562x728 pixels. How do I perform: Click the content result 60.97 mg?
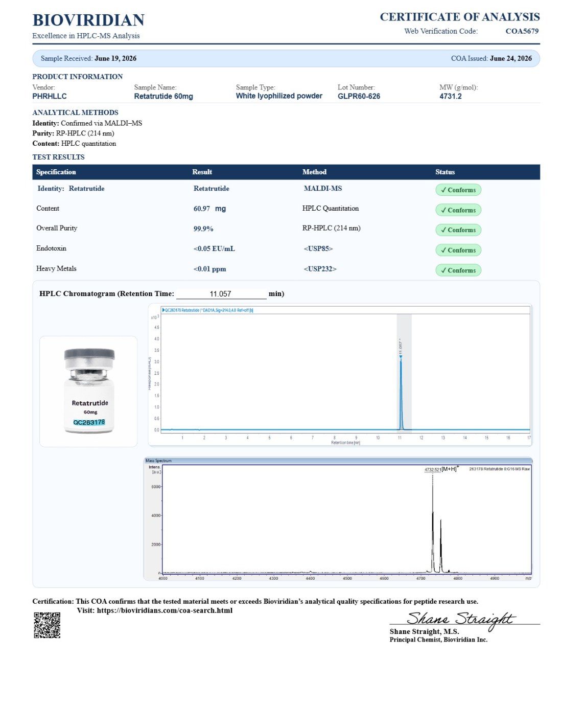point(209,209)
